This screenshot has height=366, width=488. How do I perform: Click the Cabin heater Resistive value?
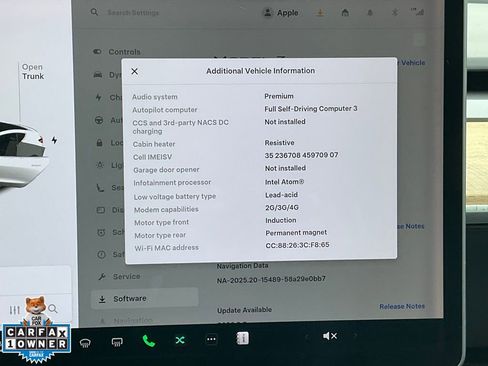tap(279, 143)
